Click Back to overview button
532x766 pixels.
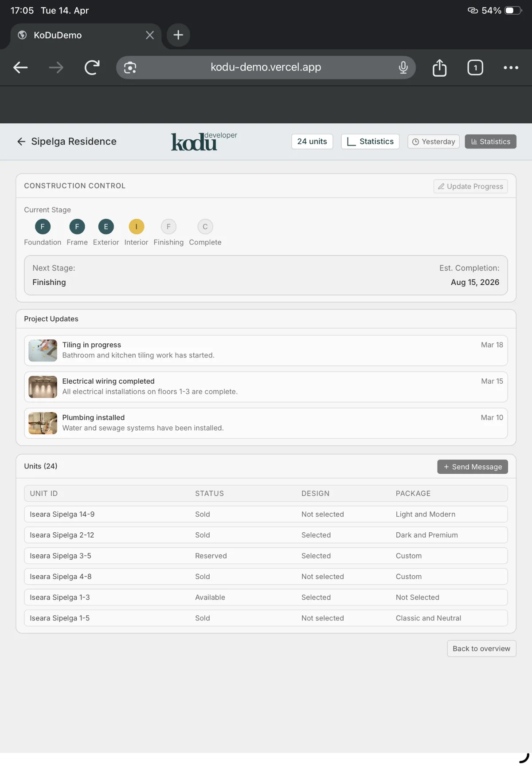pyautogui.click(x=481, y=648)
